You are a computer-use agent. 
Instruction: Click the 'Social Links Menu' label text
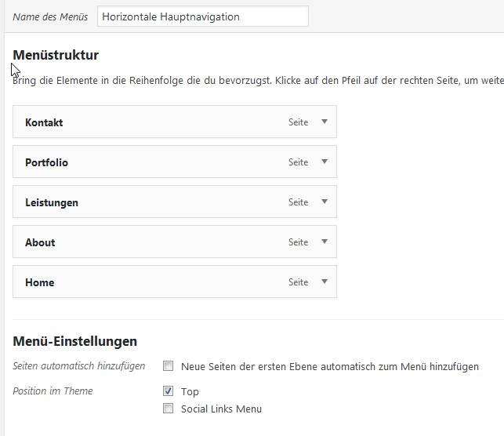221,409
